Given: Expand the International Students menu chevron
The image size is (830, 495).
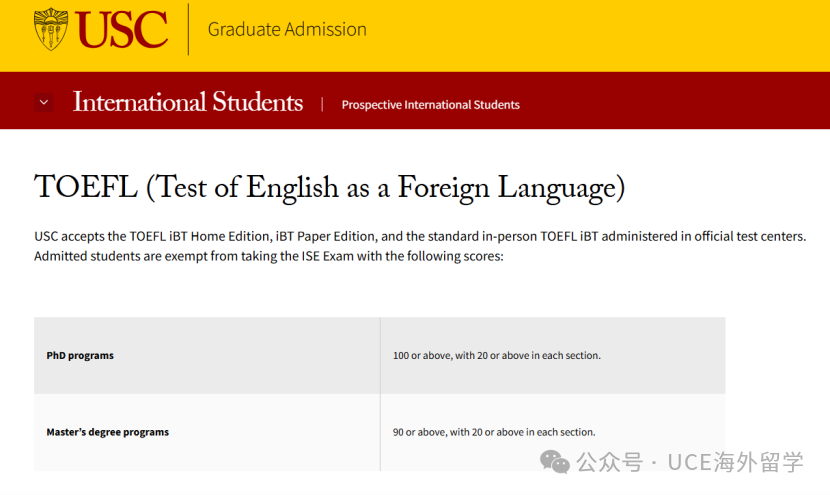Looking at the screenshot, I should (44, 102).
